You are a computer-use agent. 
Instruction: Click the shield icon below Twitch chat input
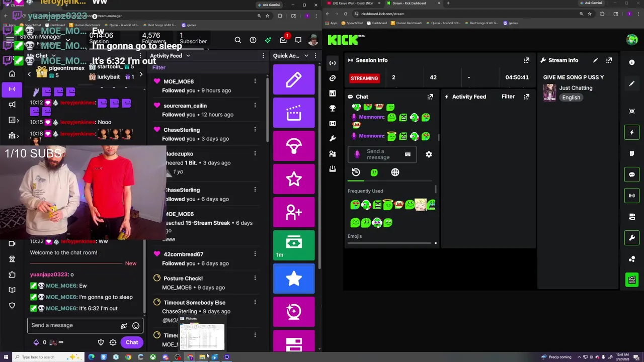click(101, 342)
